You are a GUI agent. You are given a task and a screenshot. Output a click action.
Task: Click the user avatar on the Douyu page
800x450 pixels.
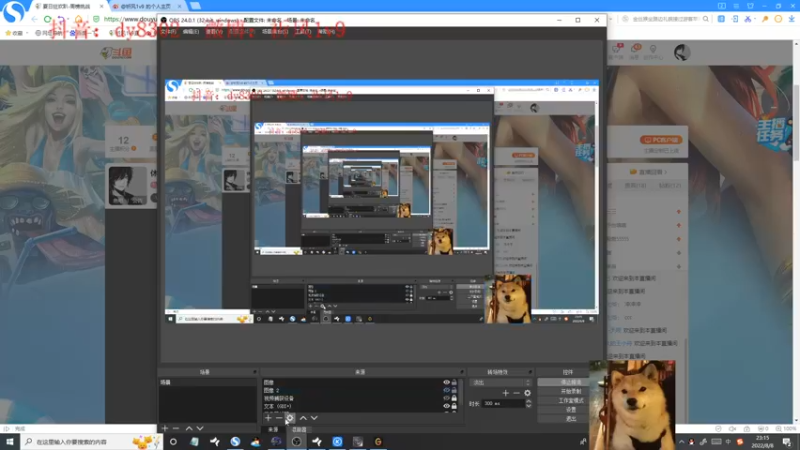[682, 52]
